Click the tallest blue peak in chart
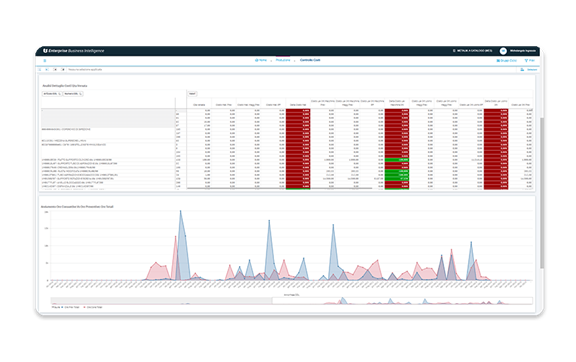 click(x=180, y=211)
